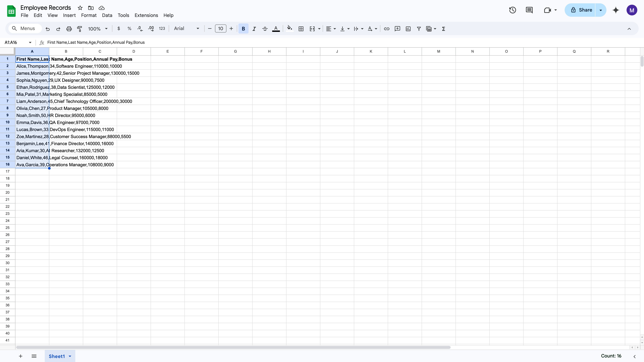Click the Menus search box
Screen dimensions: 644x362
pos(25,28)
